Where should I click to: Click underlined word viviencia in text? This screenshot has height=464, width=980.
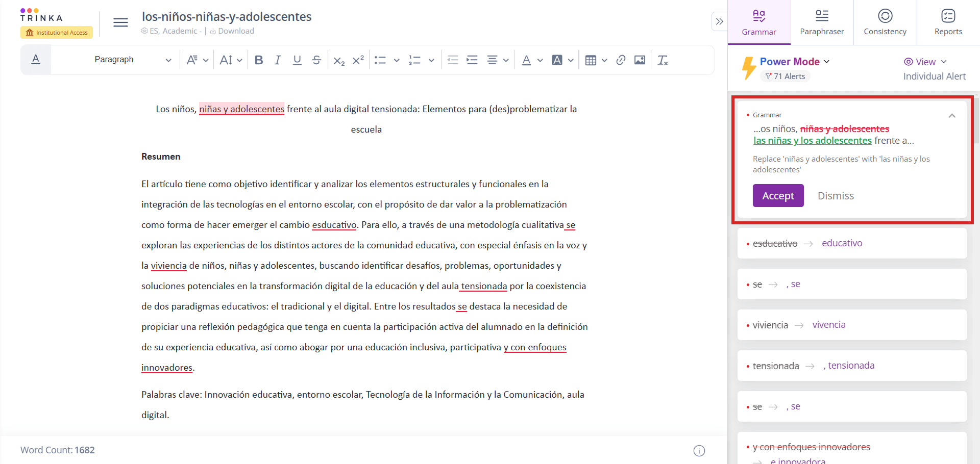pyautogui.click(x=169, y=266)
